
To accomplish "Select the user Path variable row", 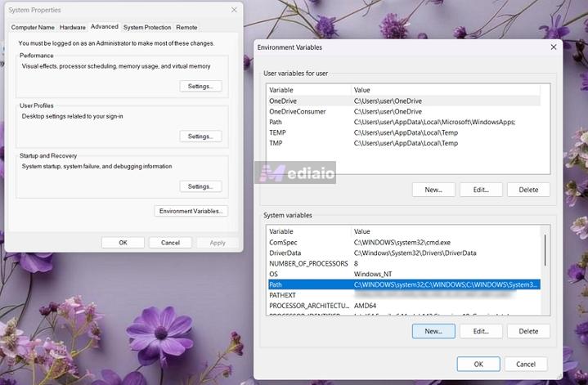I will [x=404, y=122].
